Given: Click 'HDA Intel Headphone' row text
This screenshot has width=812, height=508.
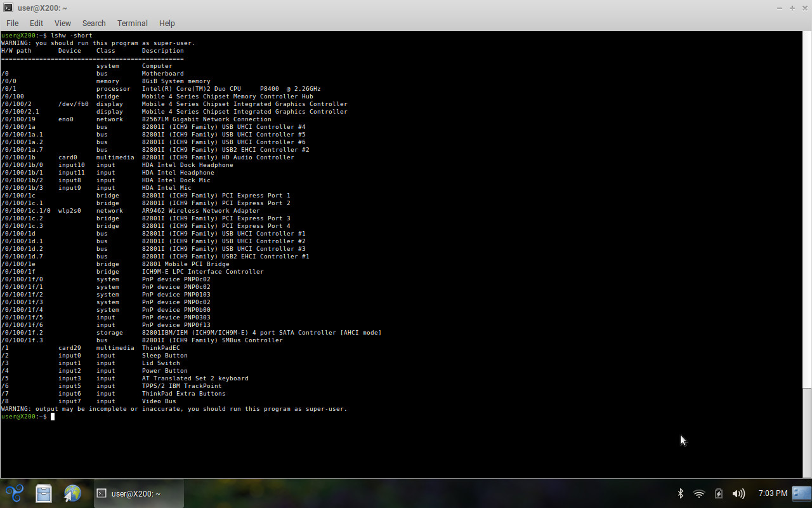Looking at the screenshot, I should 178,173.
